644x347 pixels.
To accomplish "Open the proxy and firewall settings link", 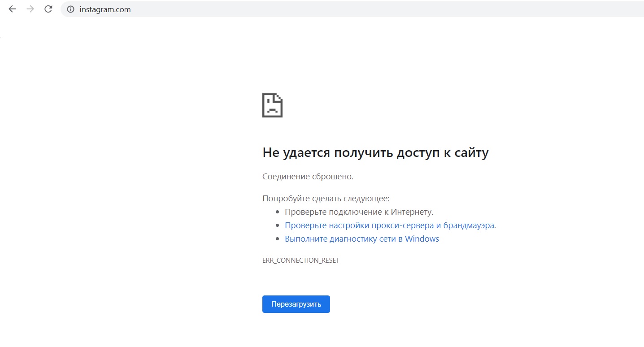I will coord(390,226).
